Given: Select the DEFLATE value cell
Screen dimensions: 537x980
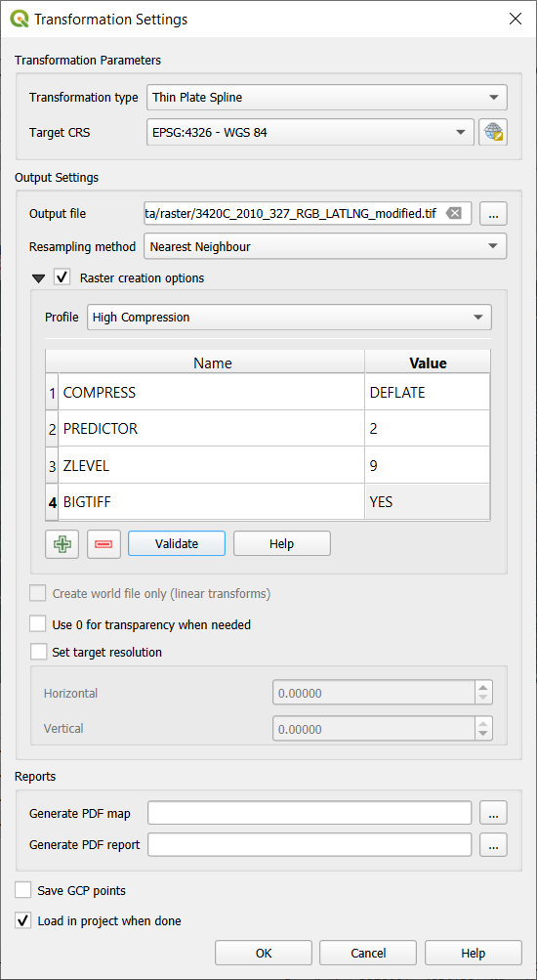Looking at the screenshot, I should [x=427, y=392].
